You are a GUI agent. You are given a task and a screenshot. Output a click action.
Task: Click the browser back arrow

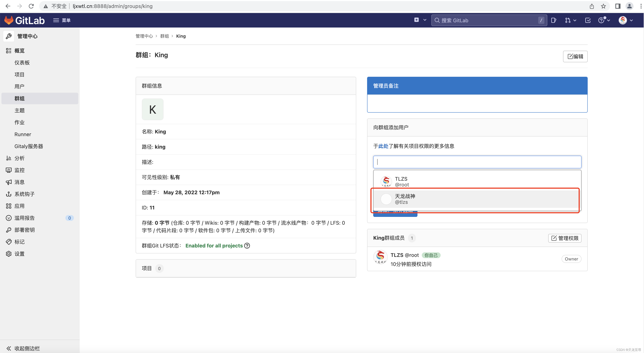8,6
